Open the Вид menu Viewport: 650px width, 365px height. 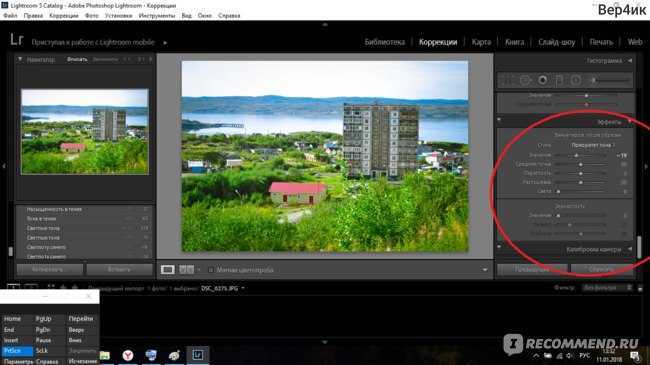(x=187, y=15)
